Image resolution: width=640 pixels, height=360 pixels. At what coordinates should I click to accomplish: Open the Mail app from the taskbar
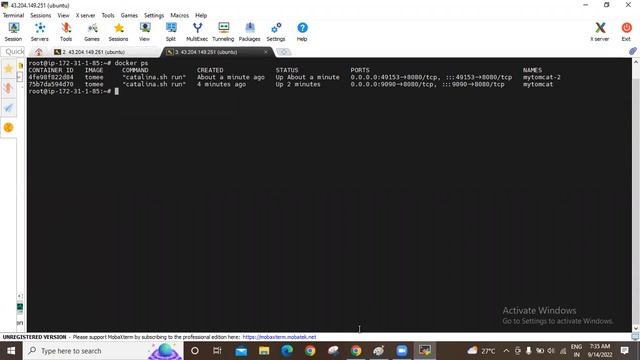[x=241, y=351]
